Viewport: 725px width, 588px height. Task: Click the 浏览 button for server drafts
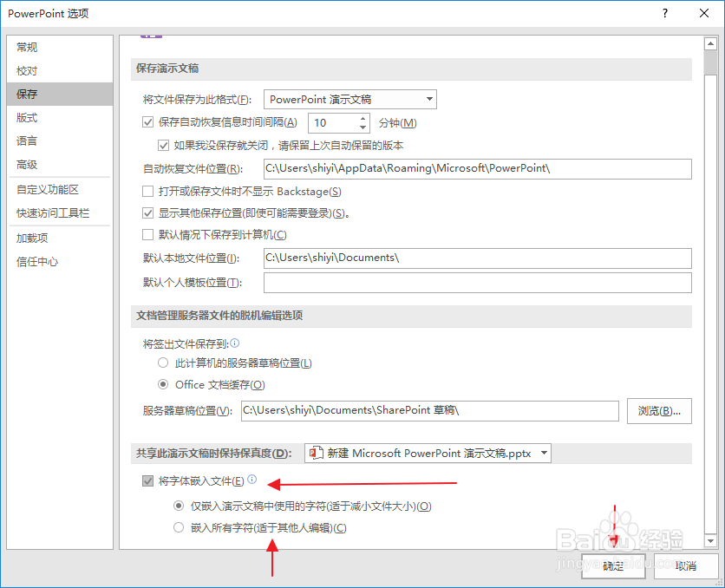pyautogui.click(x=659, y=411)
